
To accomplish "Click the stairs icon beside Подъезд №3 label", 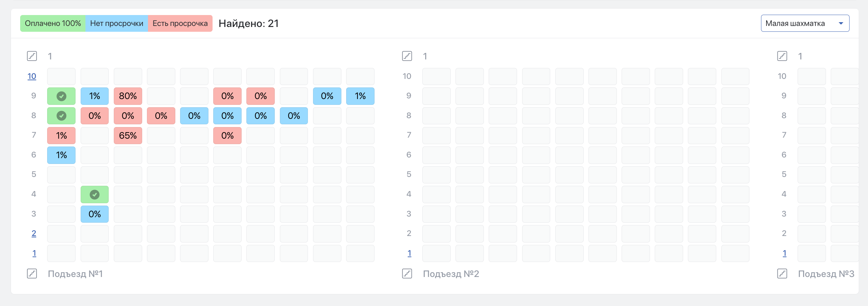I will pos(782,274).
